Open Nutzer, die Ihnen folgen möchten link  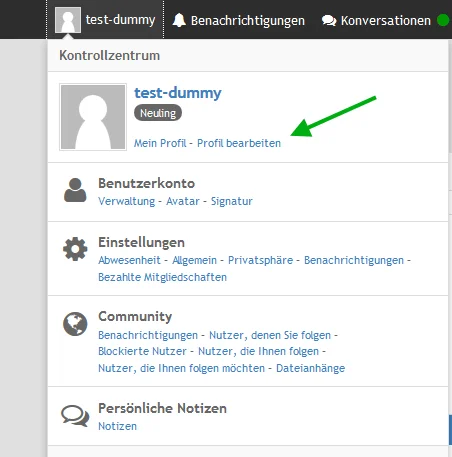181,368
